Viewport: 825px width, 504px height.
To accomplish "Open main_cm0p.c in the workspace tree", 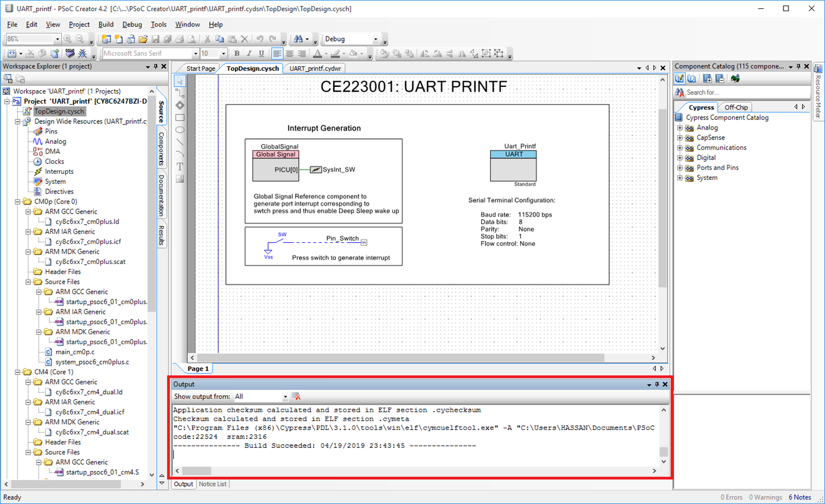I will (x=75, y=352).
